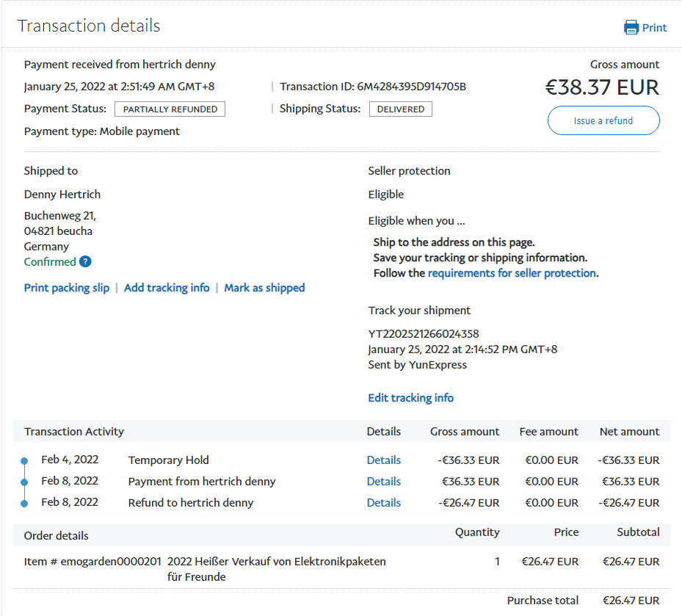Image resolution: width=682 pixels, height=616 pixels.
Task: Click the timeline dot for Payment from hertrich denny
Action: (x=24, y=482)
